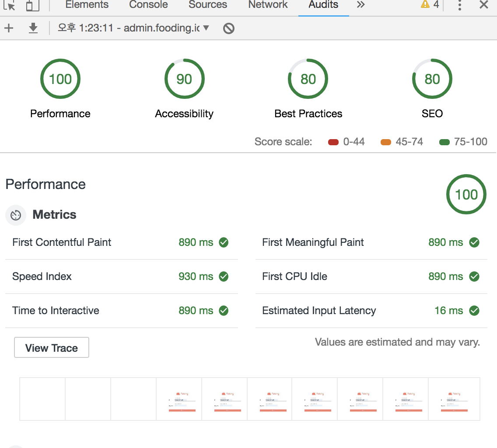The width and height of the screenshot is (497, 448).
Task: Open the more tabs chevron
Action: coord(360,5)
